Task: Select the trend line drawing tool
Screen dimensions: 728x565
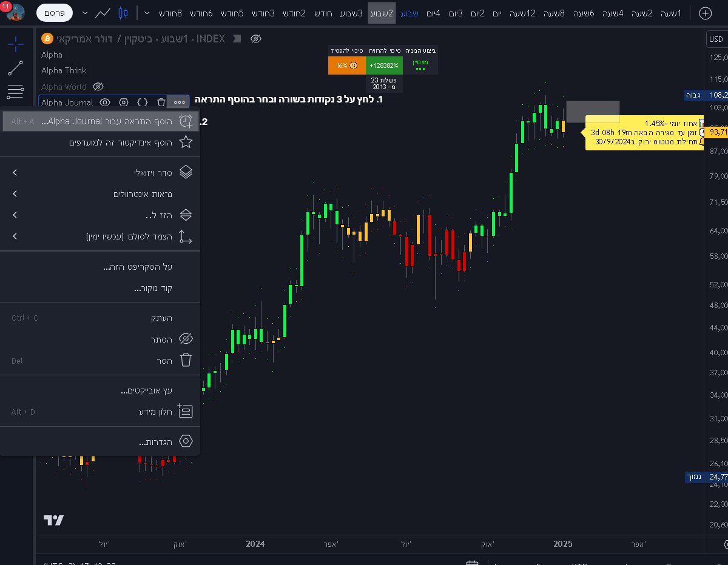Action: tap(16, 68)
